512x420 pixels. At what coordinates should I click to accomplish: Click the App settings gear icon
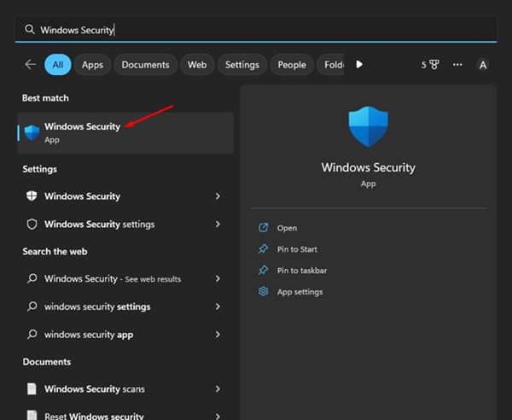[264, 292]
